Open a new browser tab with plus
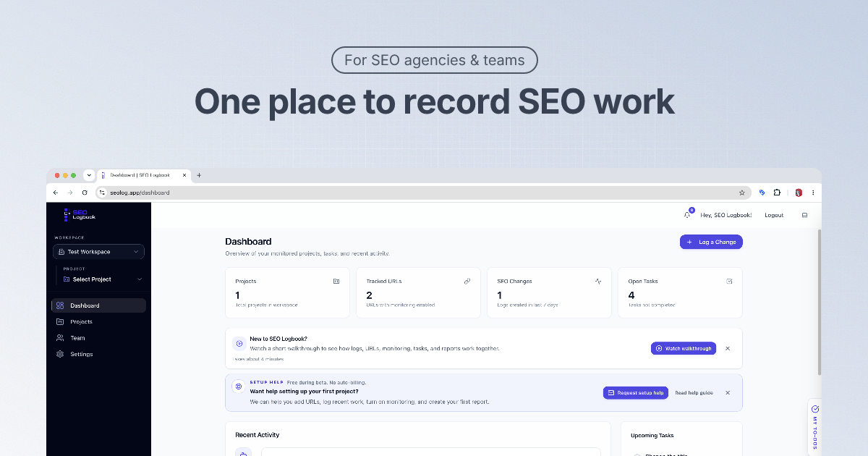The height and width of the screenshot is (456, 868). [200, 175]
